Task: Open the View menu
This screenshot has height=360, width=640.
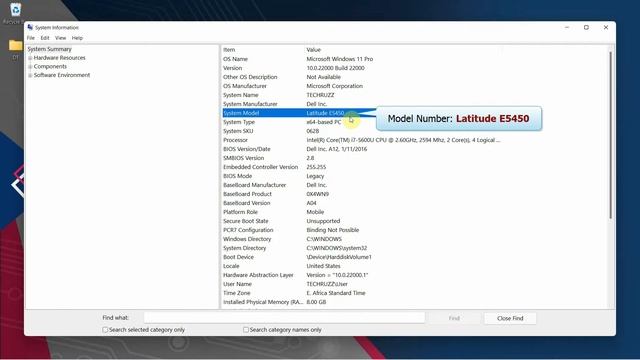Action: [x=60, y=38]
